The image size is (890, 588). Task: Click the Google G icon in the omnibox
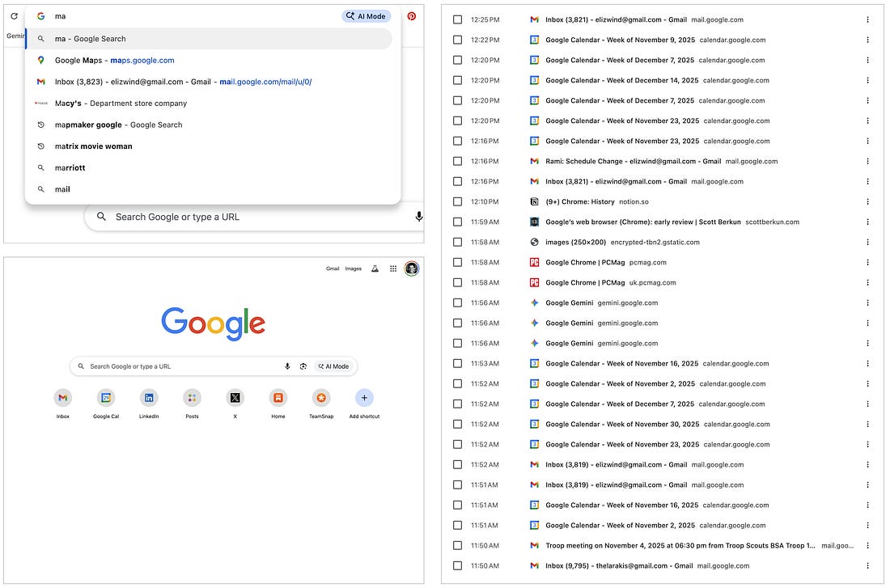pos(41,16)
